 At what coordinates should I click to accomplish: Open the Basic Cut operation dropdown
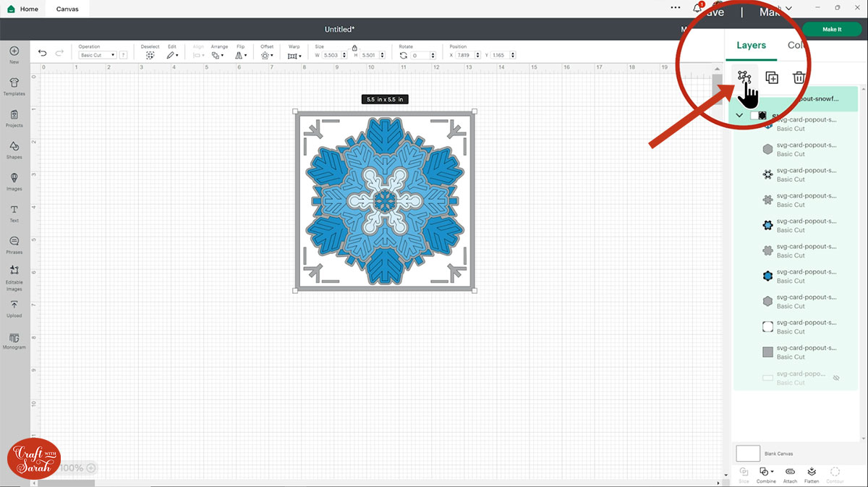(98, 55)
